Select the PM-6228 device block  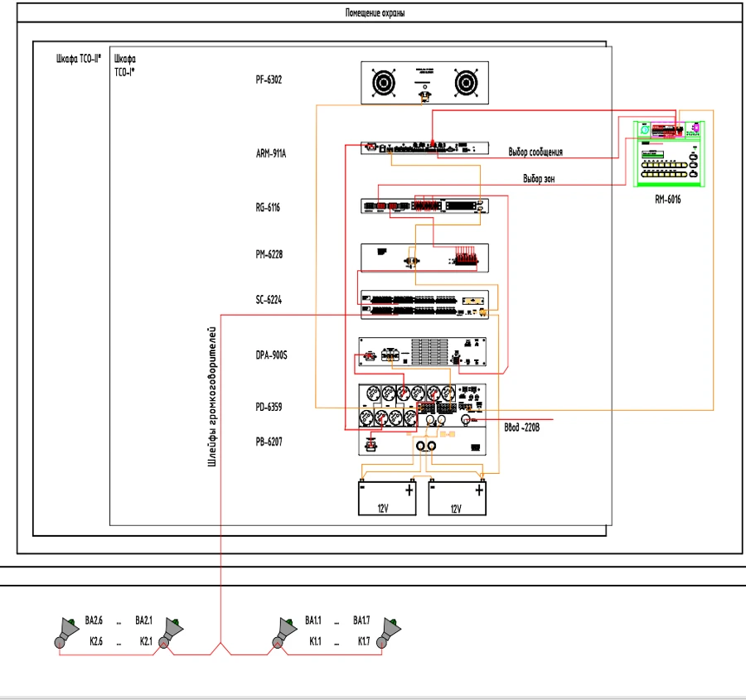424,258
